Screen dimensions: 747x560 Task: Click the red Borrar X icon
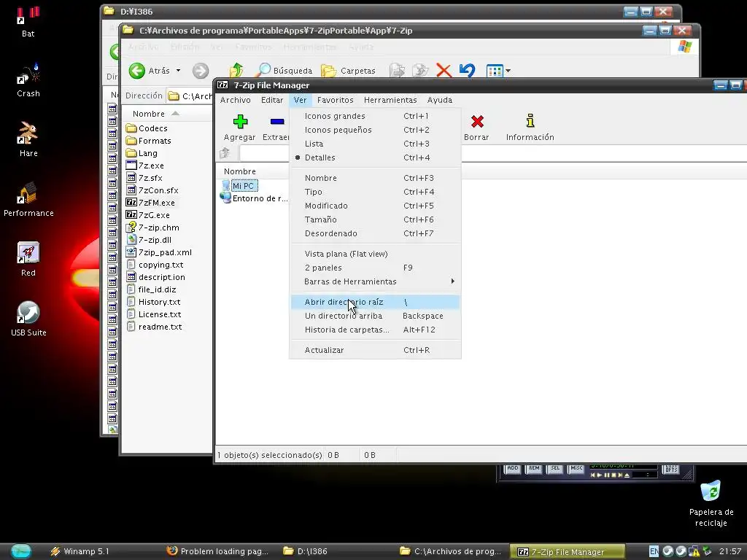click(x=477, y=122)
